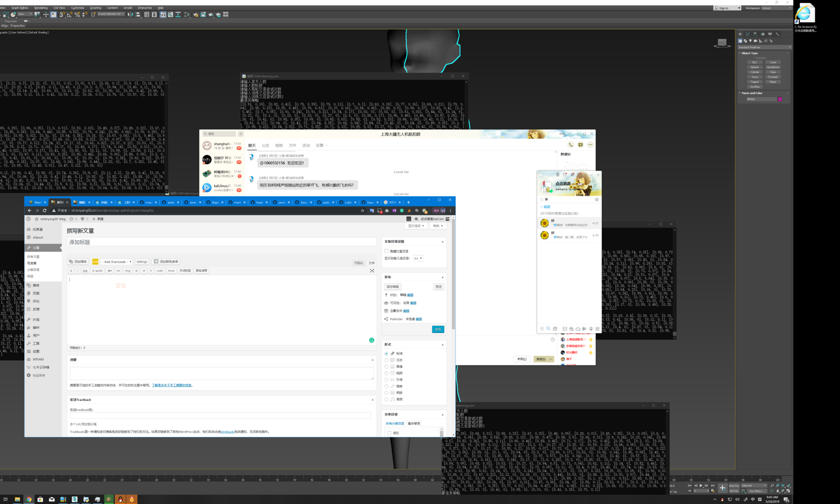
Task: Expand the 显示选项 screen options dropdown
Action: click(416, 226)
